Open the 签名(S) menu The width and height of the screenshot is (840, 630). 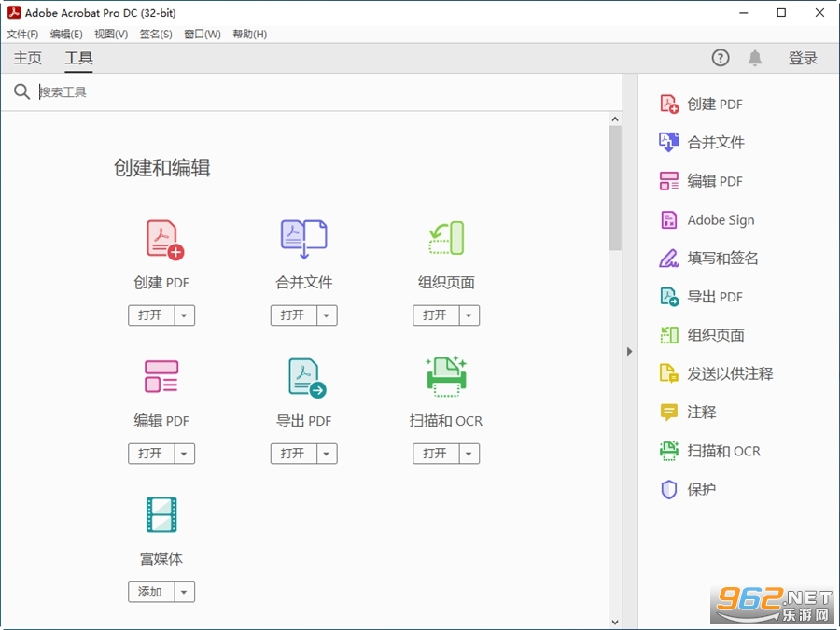coord(156,35)
